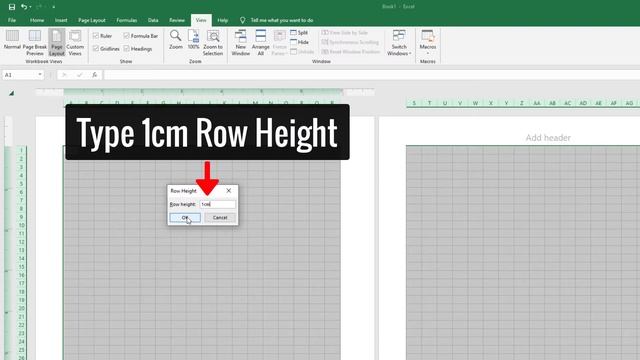Open Custom Views
Screen dimensions: 640x360
[x=75, y=42]
